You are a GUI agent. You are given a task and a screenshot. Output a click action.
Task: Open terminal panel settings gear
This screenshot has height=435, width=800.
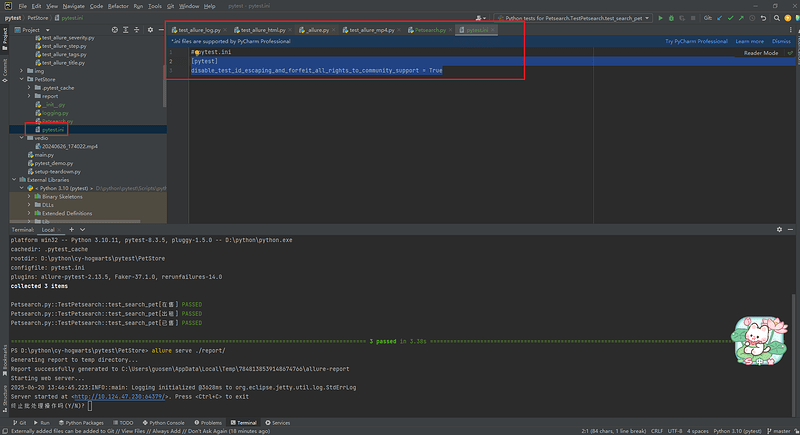point(779,229)
